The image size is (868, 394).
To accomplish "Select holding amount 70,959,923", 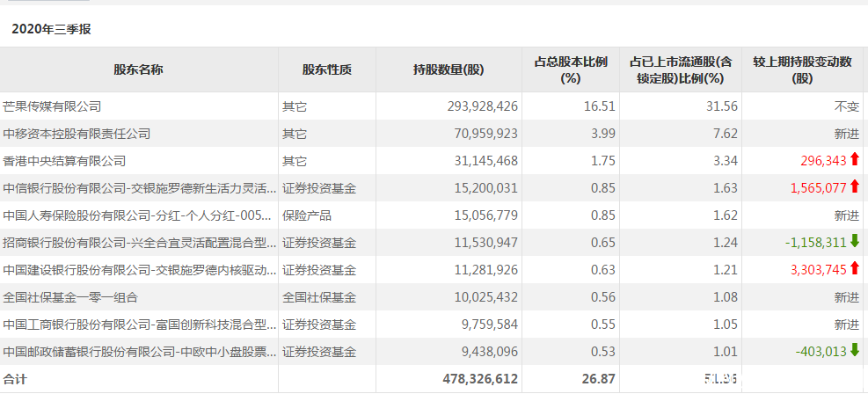I will click(485, 134).
